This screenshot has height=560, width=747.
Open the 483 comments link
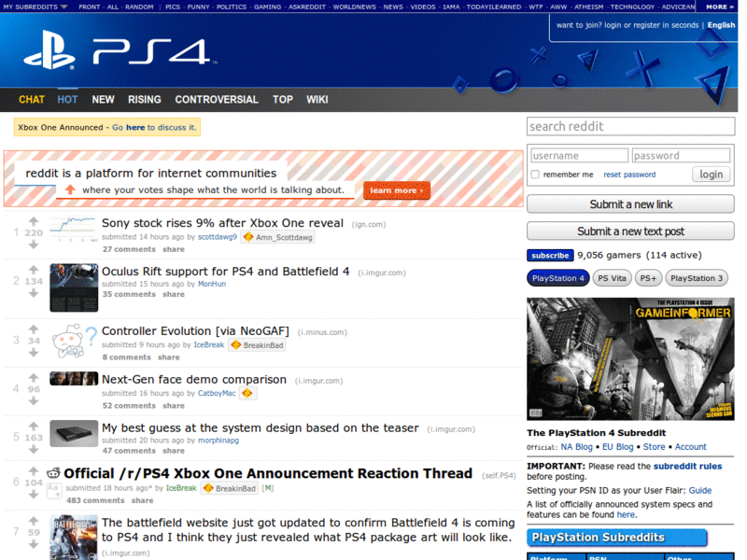click(x=95, y=500)
